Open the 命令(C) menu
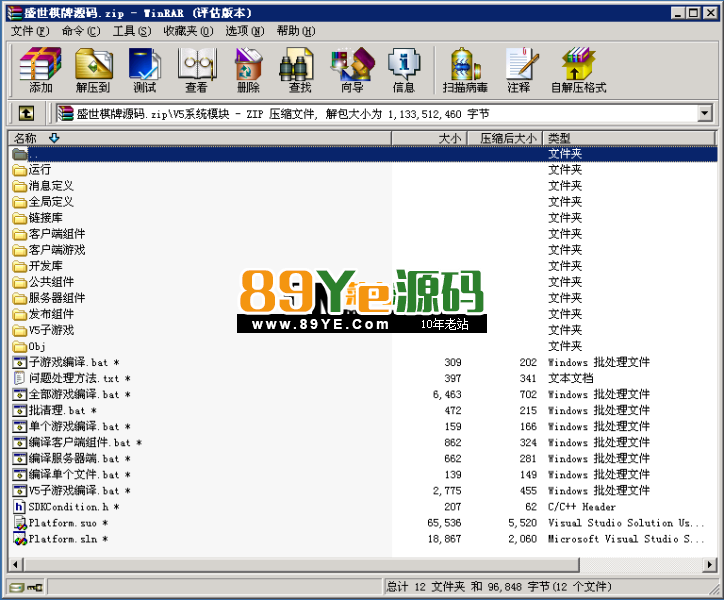 click(81, 31)
